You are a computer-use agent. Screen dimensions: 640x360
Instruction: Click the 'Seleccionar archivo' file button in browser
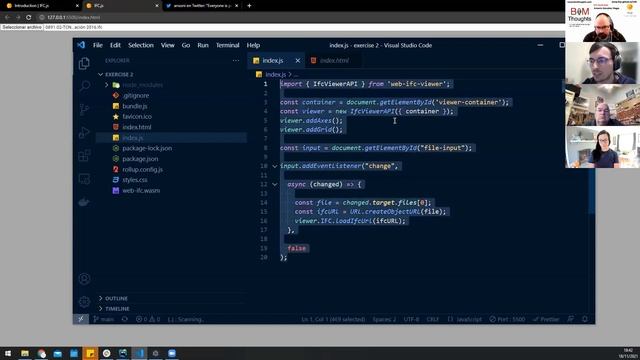click(x=22, y=27)
